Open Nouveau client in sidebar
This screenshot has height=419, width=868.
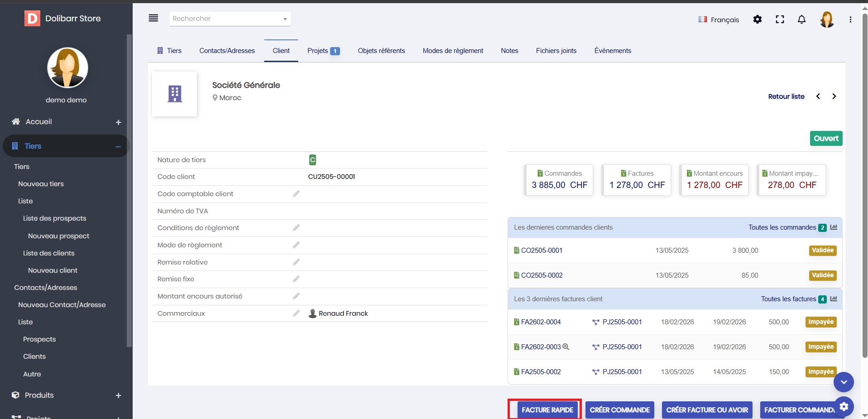pyautogui.click(x=53, y=270)
